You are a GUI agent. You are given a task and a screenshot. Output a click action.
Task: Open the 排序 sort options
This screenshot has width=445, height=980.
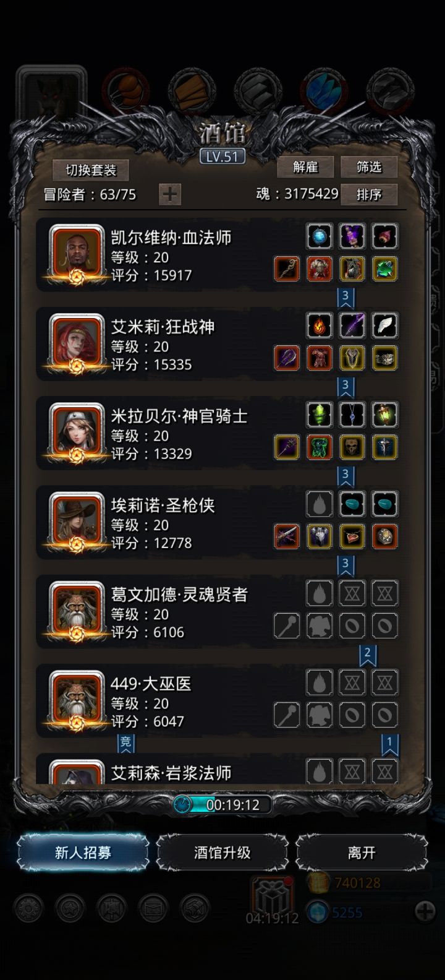pos(369,194)
